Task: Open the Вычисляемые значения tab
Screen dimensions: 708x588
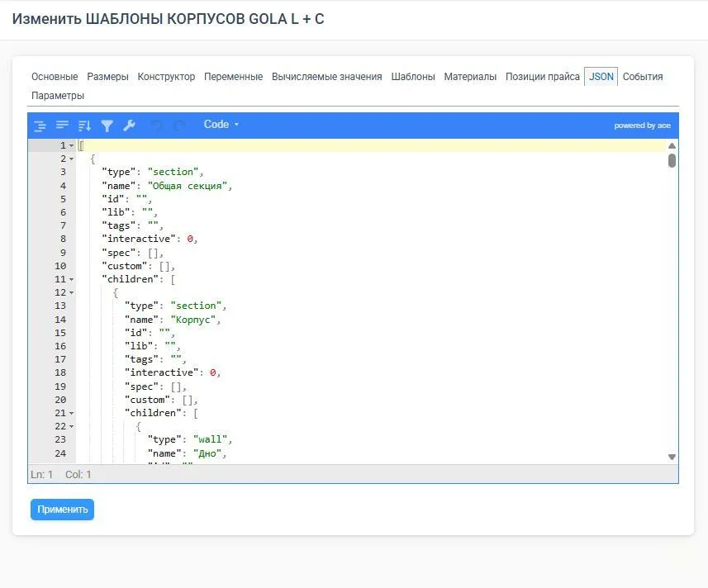Action: (327, 77)
